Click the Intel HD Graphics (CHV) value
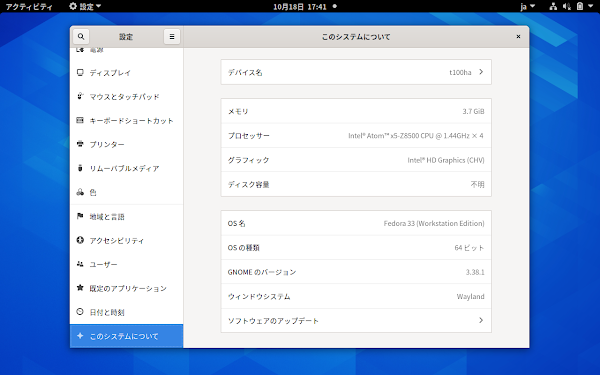This screenshot has width=600, height=375. click(x=446, y=160)
